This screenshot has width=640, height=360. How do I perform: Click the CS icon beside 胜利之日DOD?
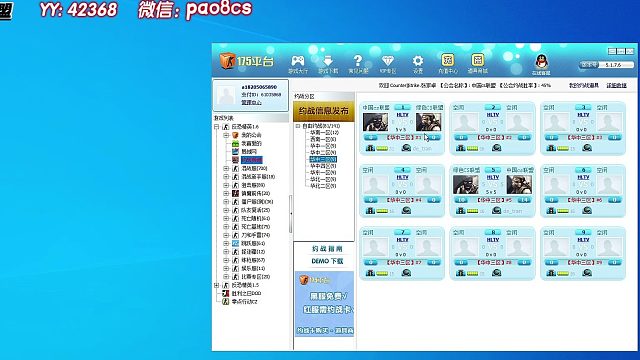pos(225,293)
